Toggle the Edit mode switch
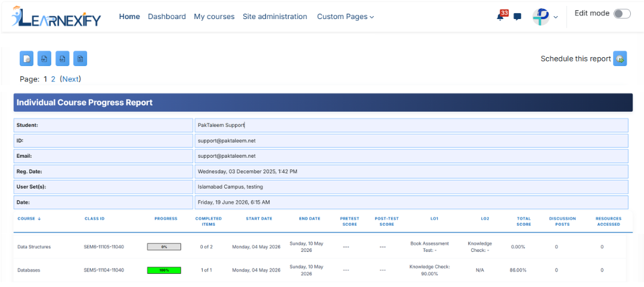 [622, 14]
